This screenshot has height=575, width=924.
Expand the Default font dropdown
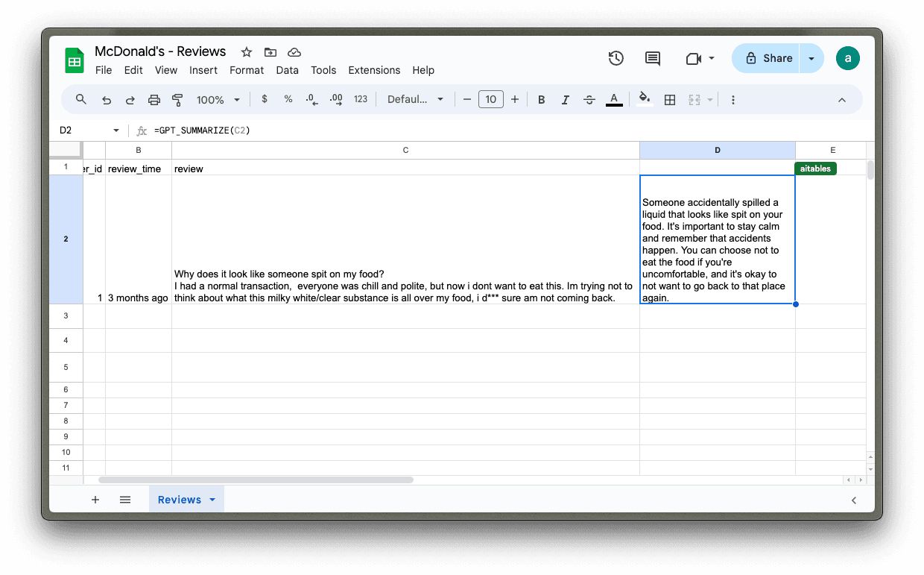click(415, 100)
